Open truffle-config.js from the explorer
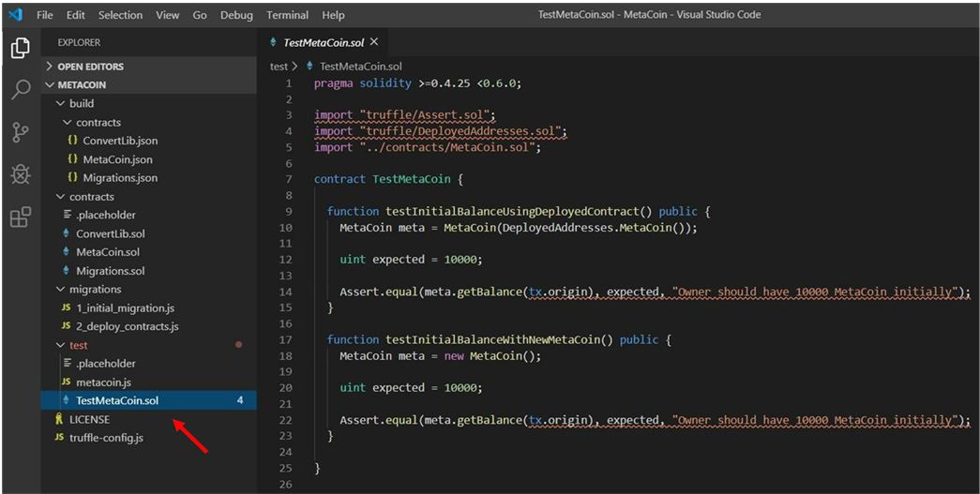 [106, 438]
